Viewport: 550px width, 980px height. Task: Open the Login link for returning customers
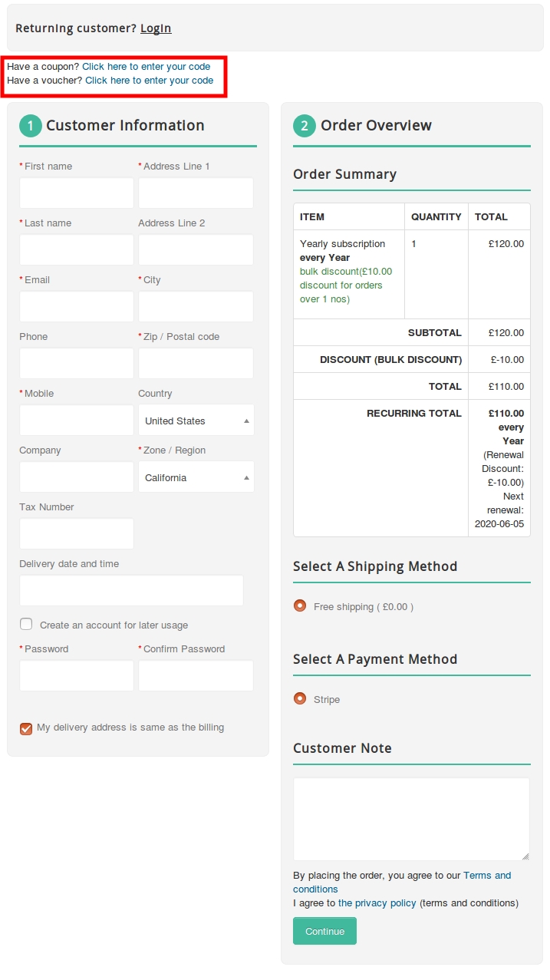[156, 28]
